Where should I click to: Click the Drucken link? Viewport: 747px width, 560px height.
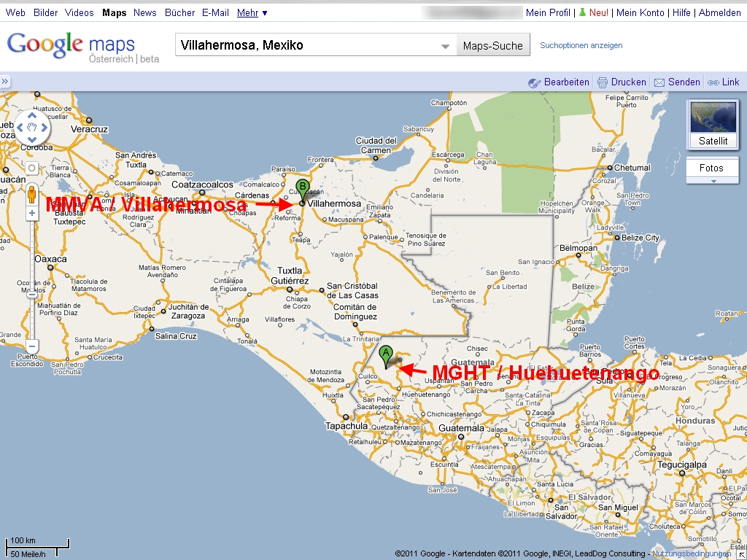(x=628, y=82)
